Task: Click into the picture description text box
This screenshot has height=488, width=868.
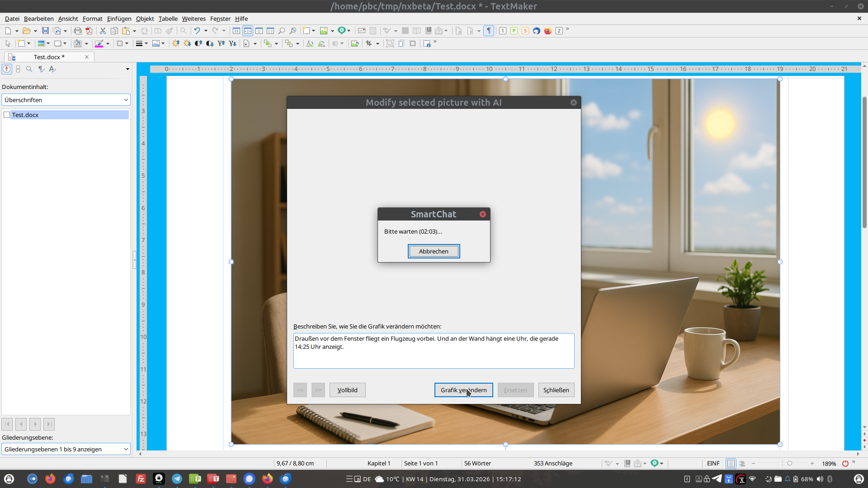Action: click(x=434, y=351)
